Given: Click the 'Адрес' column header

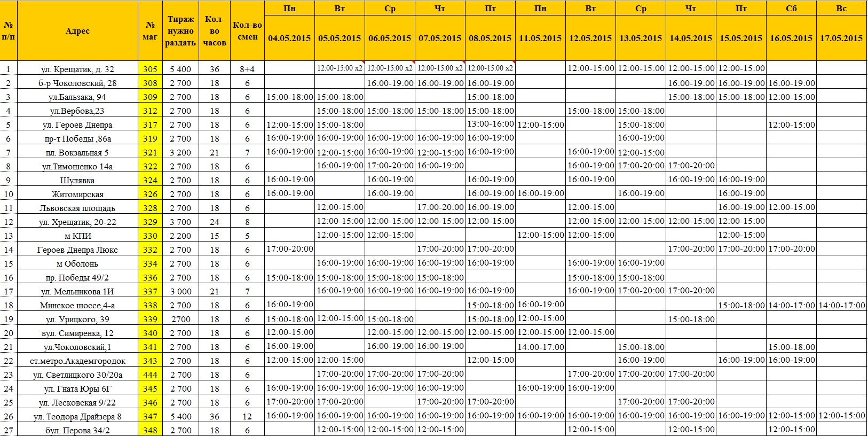Looking at the screenshot, I should [77, 31].
